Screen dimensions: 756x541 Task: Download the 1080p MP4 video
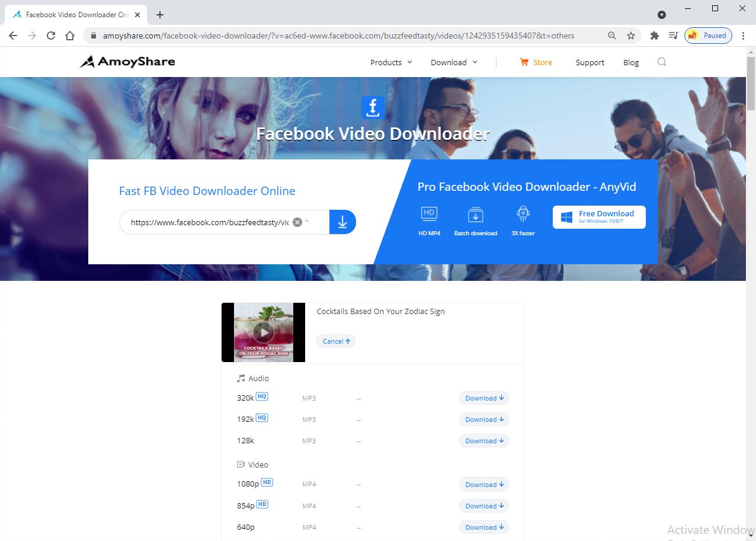(x=484, y=485)
